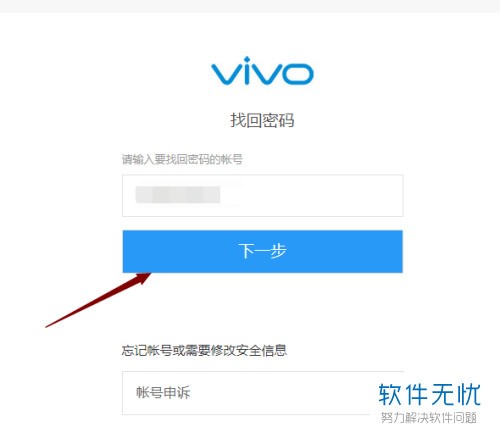Click the 请输入要找回密码的帐号 label
The height and width of the screenshot is (438, 500).
click(182, 159)
